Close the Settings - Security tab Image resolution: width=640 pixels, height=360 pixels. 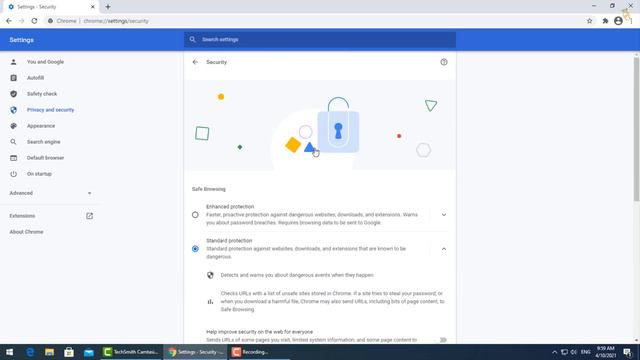click(93, 7)
